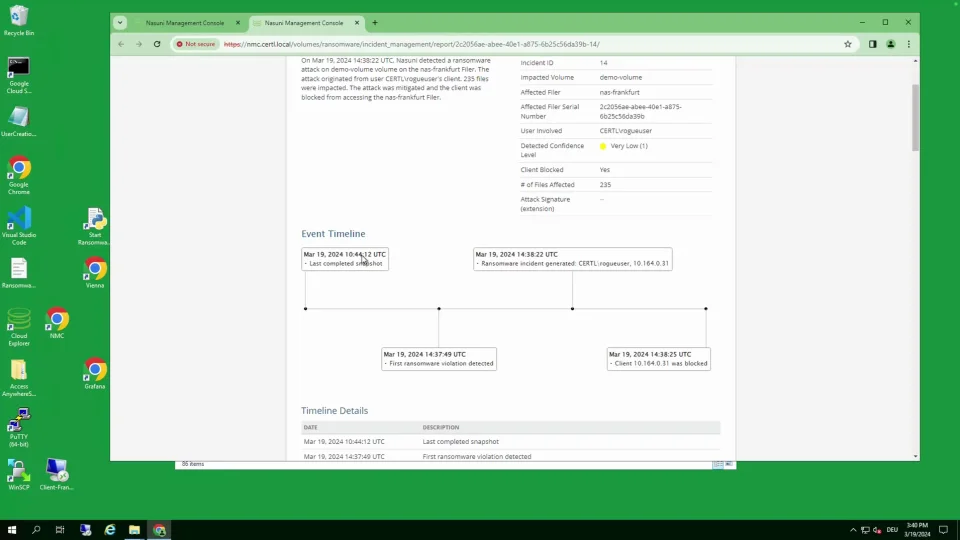Open the Chrome side panel icon
The image size is (960, 540).
(x=872, y=44)
